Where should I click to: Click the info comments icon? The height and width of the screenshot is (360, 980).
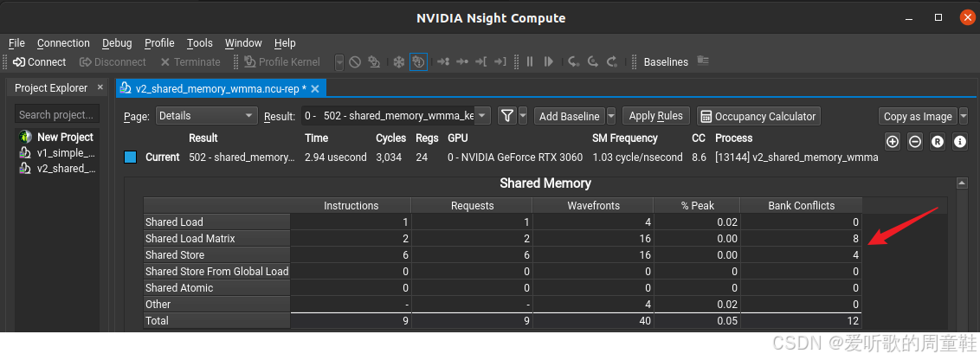coord(960,142)
